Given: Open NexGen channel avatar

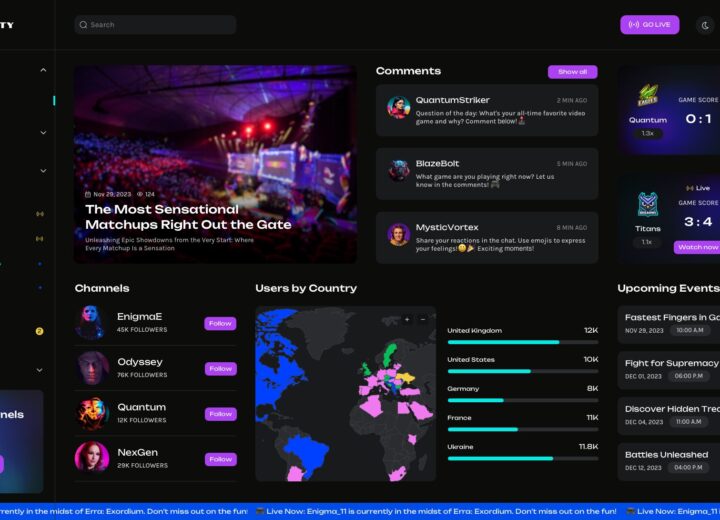Looking at the screenshot, I should pos(92,457).
